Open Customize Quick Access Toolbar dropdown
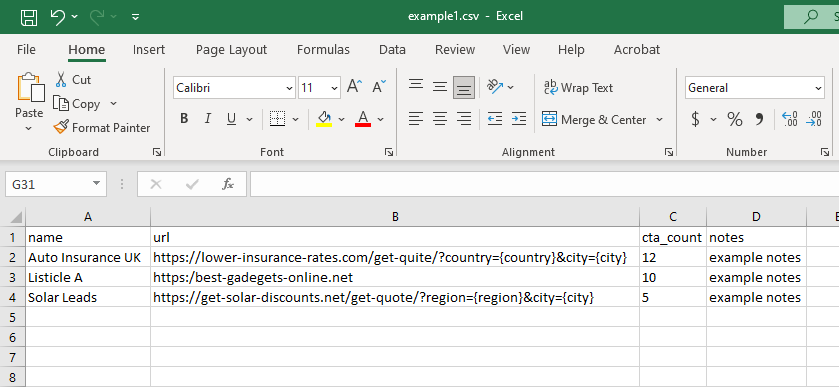 coord(136,17)
